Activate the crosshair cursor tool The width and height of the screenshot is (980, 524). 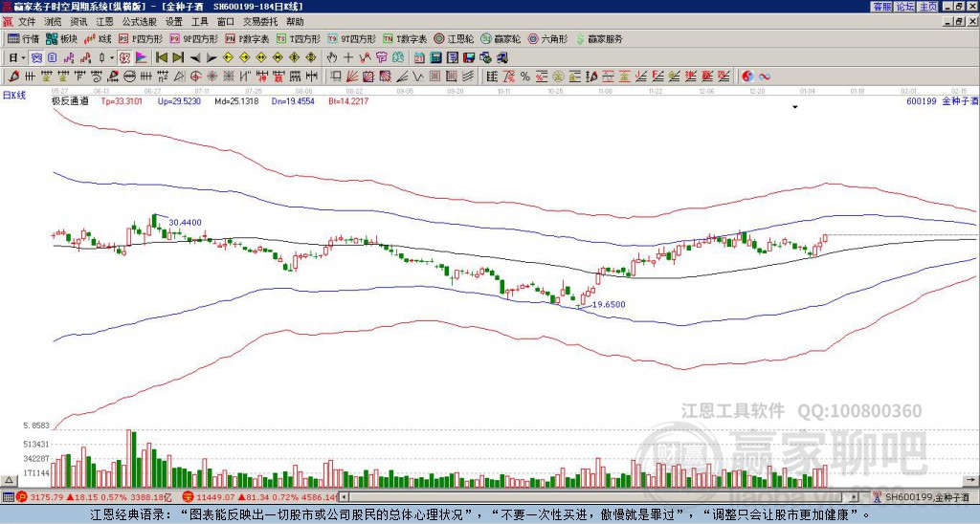348,57
